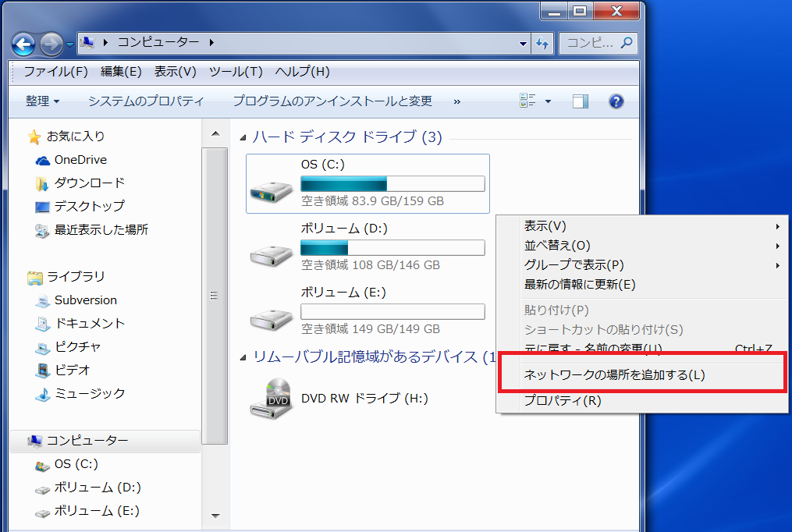The image size is (792, 532).
Task: Open the ツール(T) menu
Action: [236, 71]
